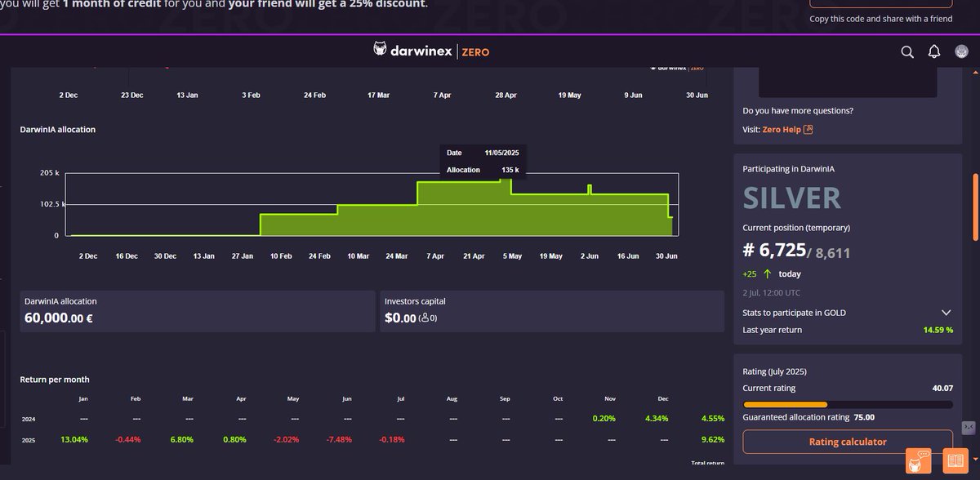Click the SILVER tier label
The height and width of the screenshot is (480, 980).
(791, 198)
